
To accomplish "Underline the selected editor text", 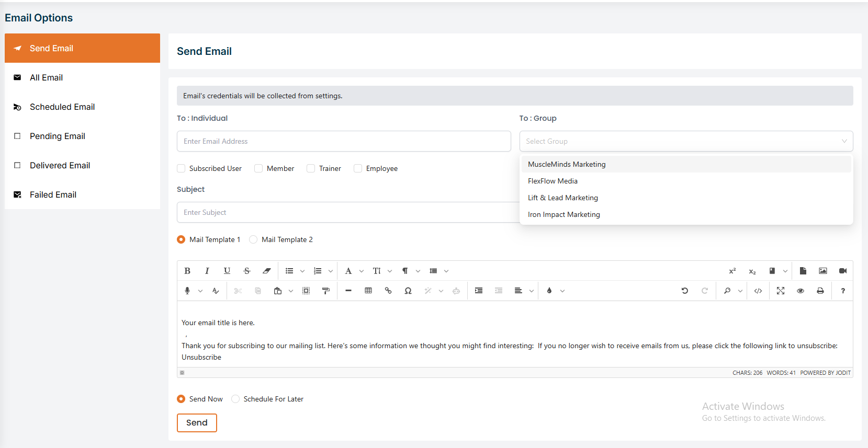I will pyautogui.click(x=227, y=271).
